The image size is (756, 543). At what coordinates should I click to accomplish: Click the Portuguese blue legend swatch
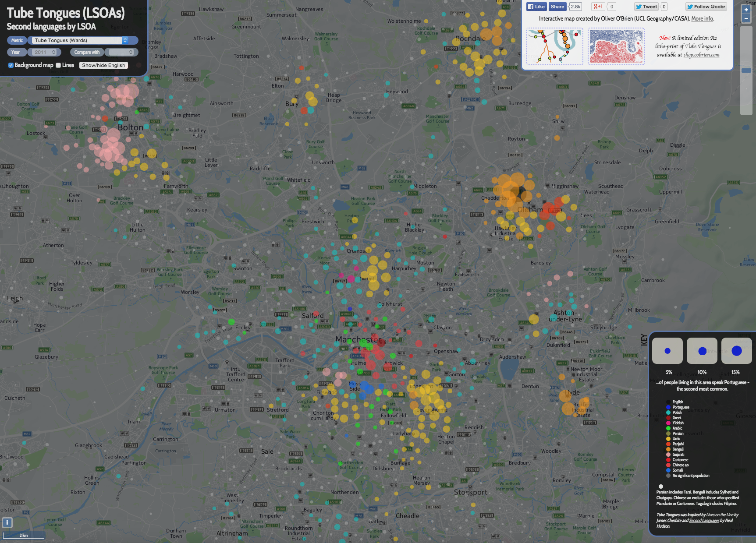(x=668, y=407)
